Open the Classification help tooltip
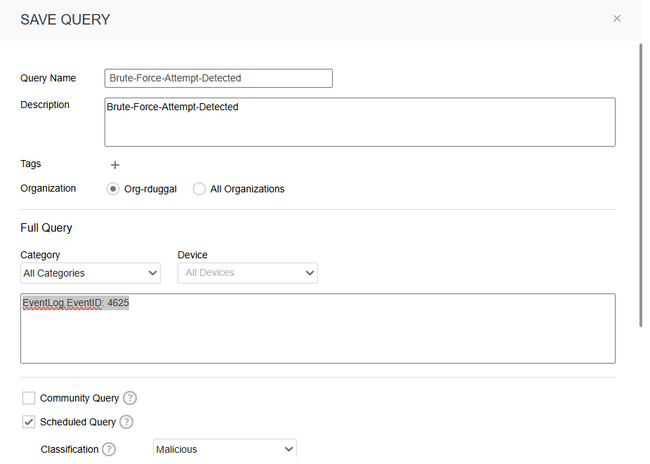This screenshot has width=650, height=464. (109, 449)
